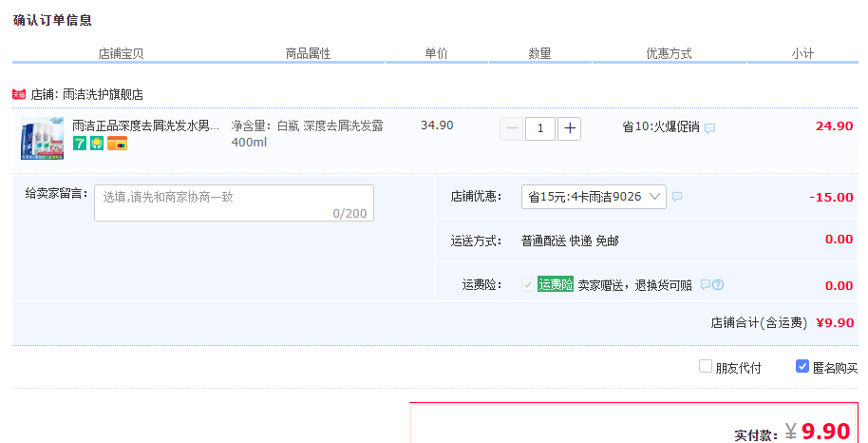Click the 单价 column header
868x443 pixels.
436,54
